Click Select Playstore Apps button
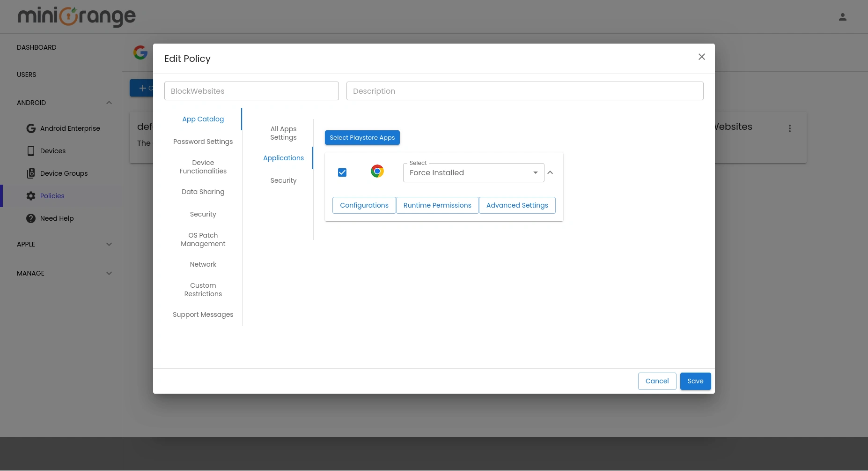868x471 pixels. (362, 138)
